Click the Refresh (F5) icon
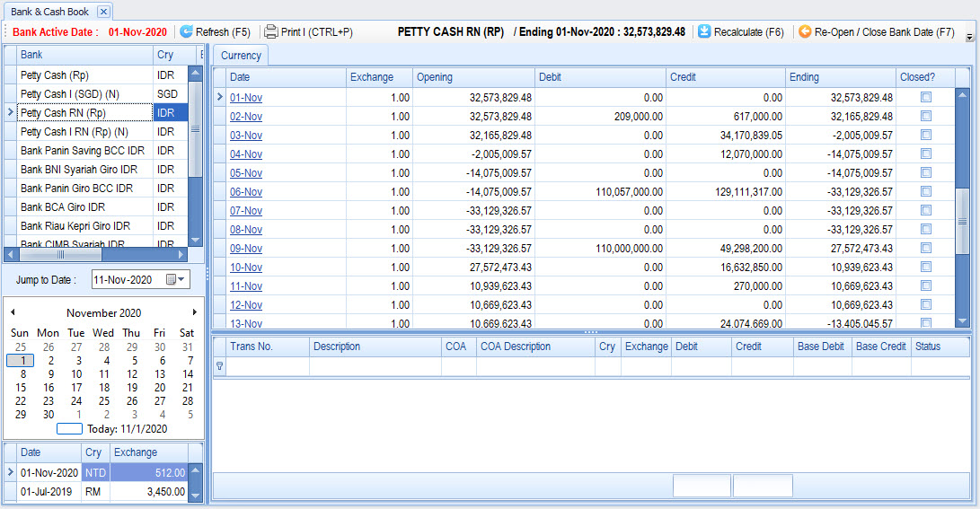Image resolution: width=980 pixels, height=509 pixels. tap(187, 31)
